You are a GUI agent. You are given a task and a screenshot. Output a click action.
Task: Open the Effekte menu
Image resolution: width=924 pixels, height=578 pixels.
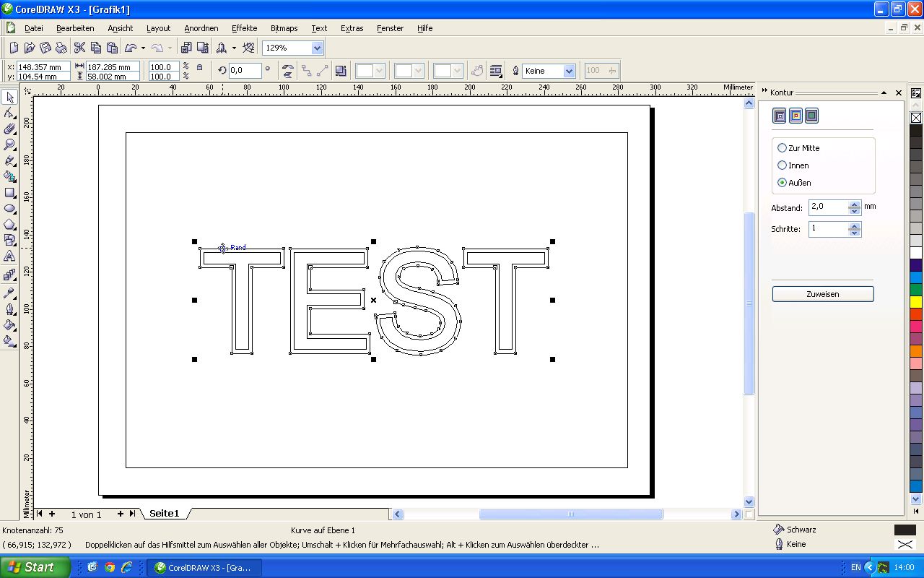[245, 28]
